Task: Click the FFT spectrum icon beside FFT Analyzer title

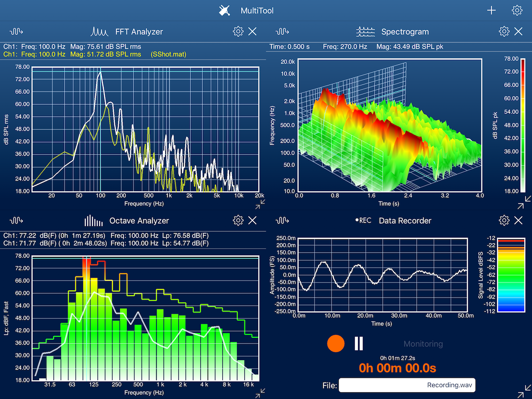Action: [x=99, y=31]
